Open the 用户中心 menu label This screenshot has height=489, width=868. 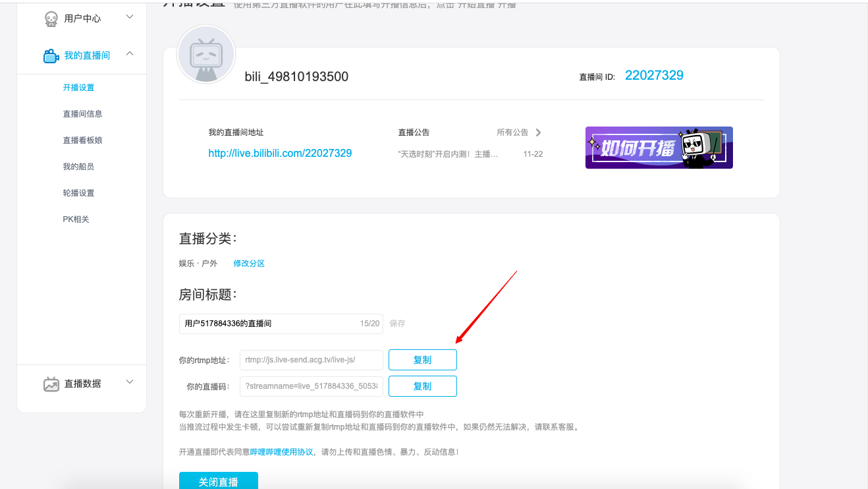pyautogui.click(x=82, y=18)
